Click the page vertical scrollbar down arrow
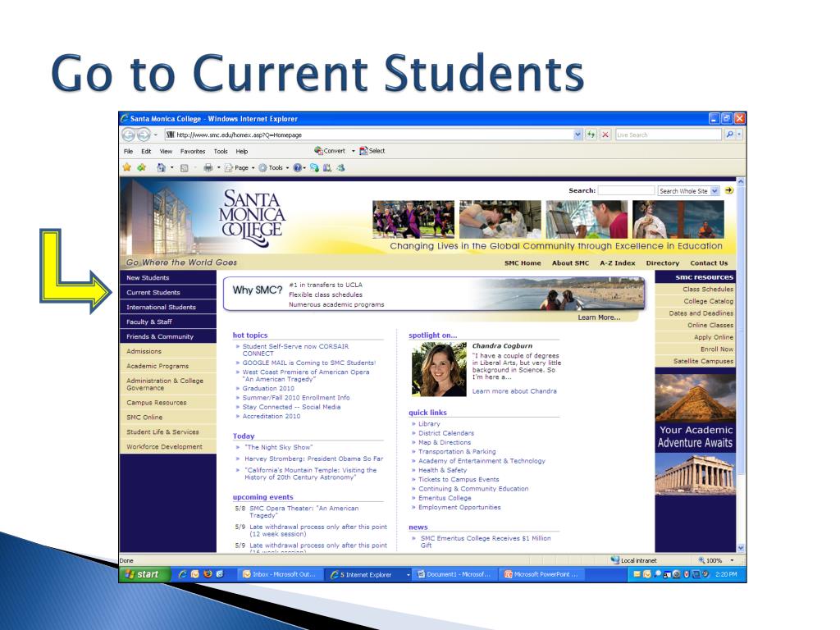The image size is (840, 630). tap(741, 548)
